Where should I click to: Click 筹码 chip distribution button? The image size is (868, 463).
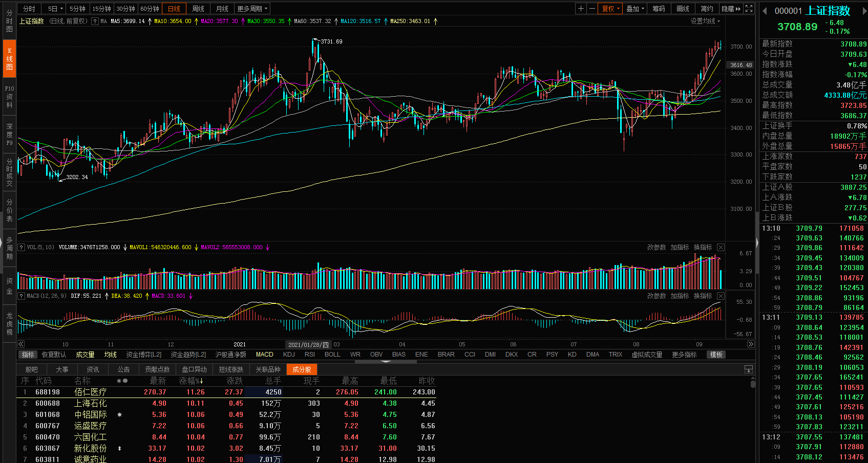point(659,9)
